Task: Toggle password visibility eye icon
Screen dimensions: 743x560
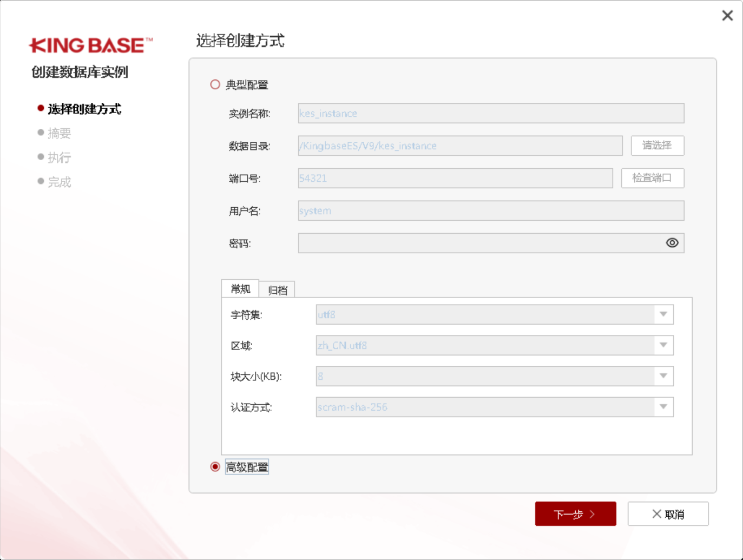Action: click(672, 243)
